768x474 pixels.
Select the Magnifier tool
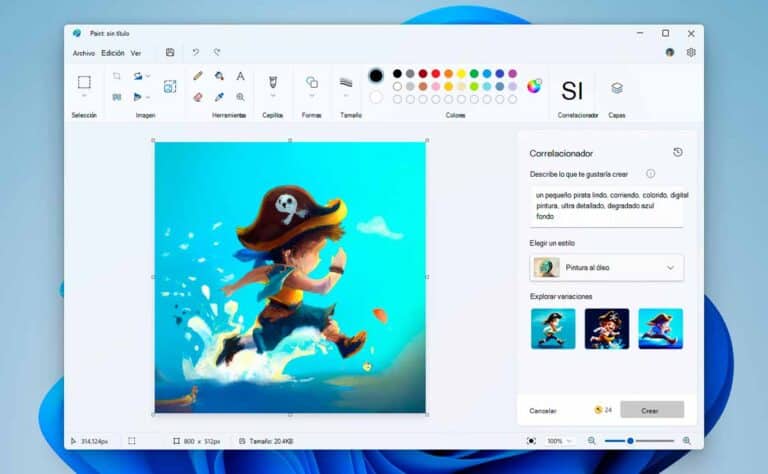tap(240, 97)
